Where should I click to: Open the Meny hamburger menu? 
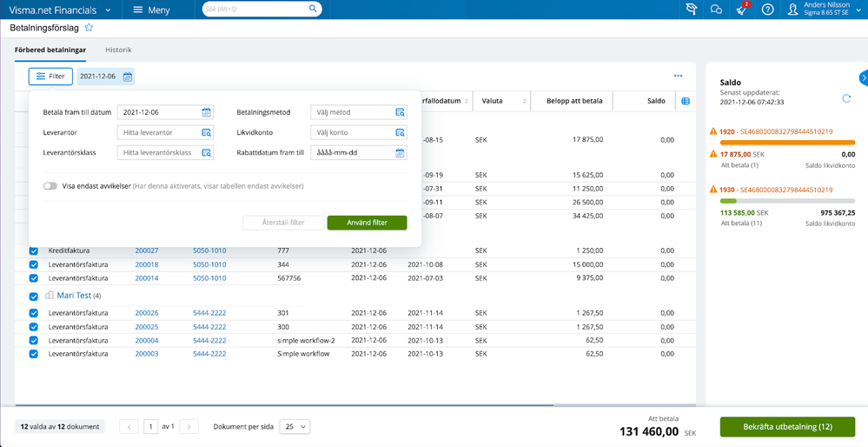click(x=152, y=10)
